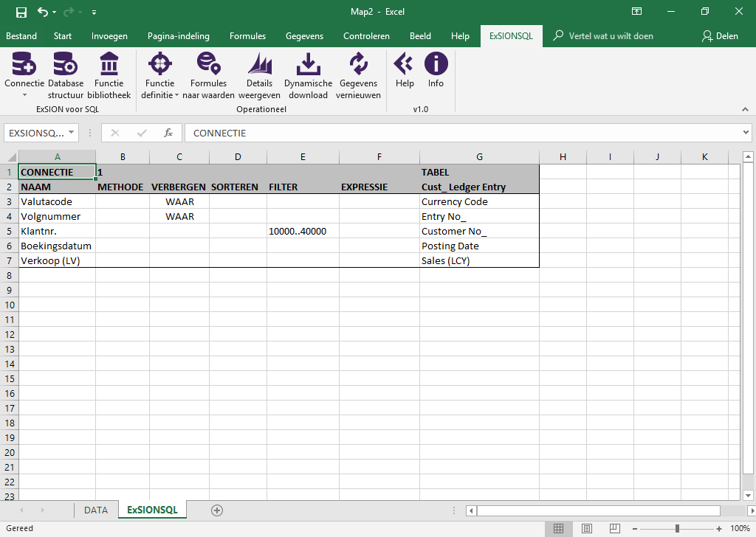Select the Valutacode cell
Viewport: 756px width, 537px height.
pos(57,202)
